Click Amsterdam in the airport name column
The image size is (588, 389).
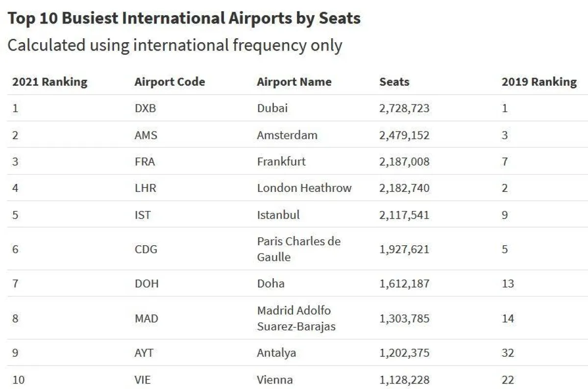[287, 135]
